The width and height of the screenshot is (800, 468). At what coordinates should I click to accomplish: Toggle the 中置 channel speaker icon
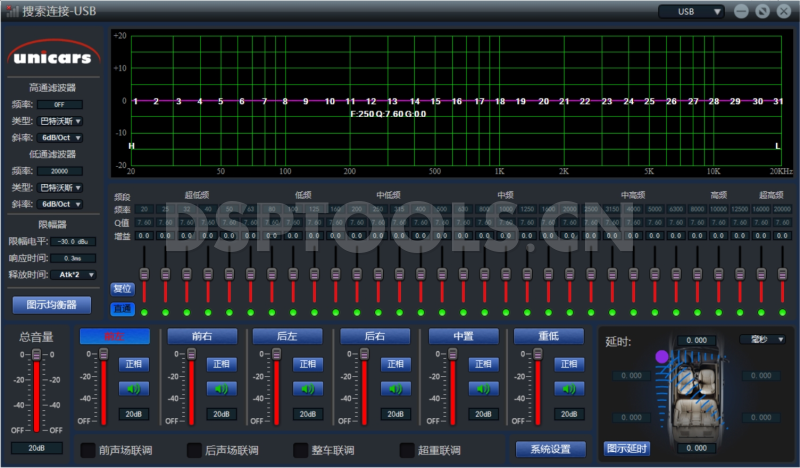[x=482, y=389]
